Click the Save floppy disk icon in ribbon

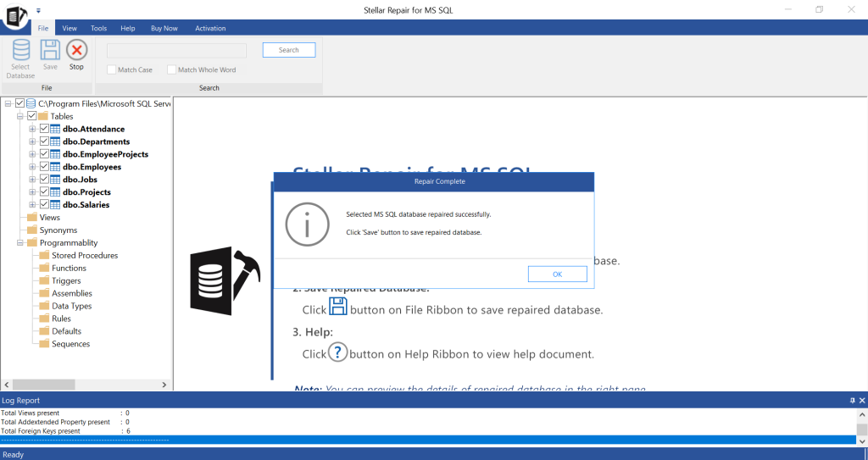coord(50,50)
